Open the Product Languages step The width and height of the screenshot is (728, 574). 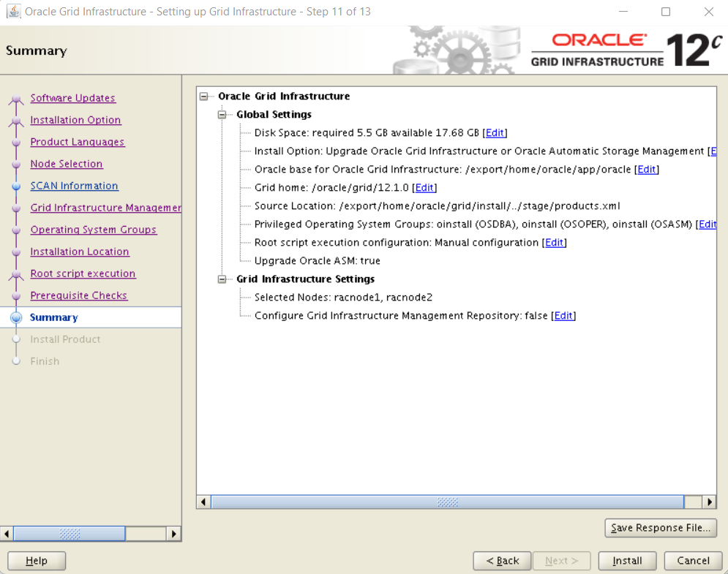click(x=78, y=142)
